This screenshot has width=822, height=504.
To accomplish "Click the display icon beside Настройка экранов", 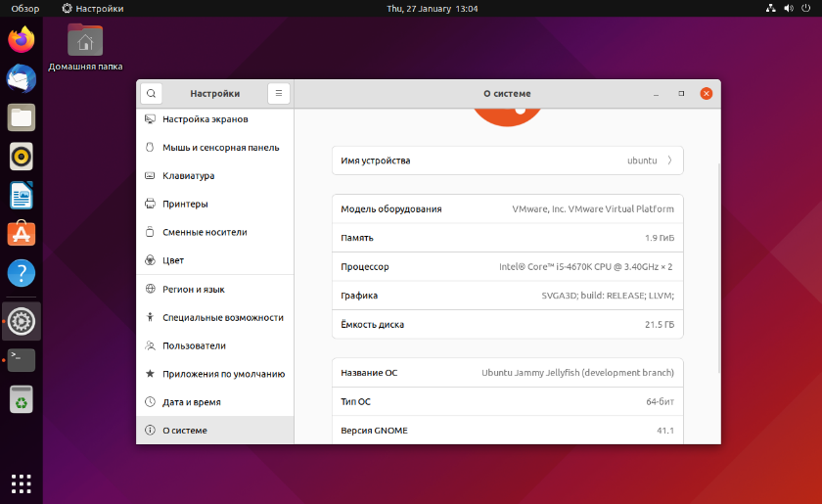I will click(150, 119).
